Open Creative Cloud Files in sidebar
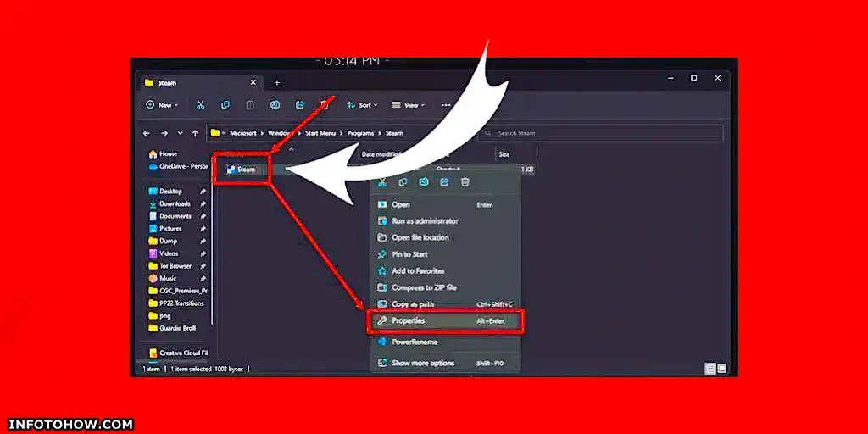This screenshot has height=434, width=868. coord(178,353)
